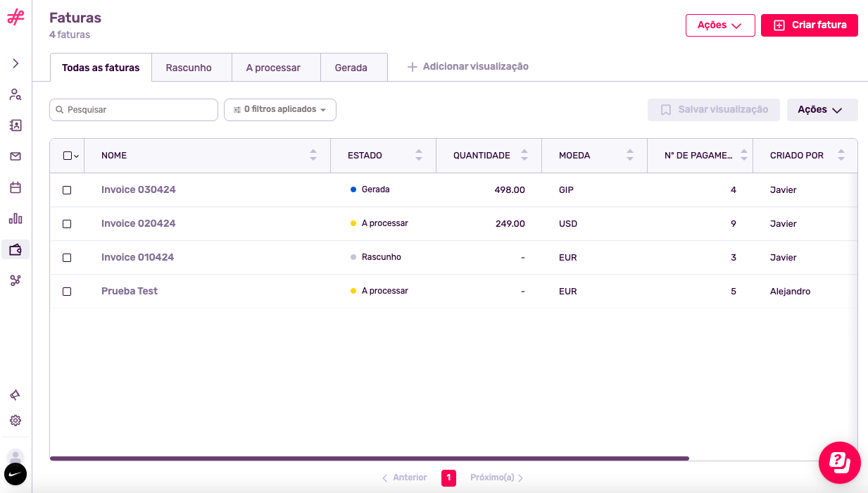This screenshot has width=868, height=493.
Task: Open the top outlined Ações dropdown
Action: pos(720,25)
